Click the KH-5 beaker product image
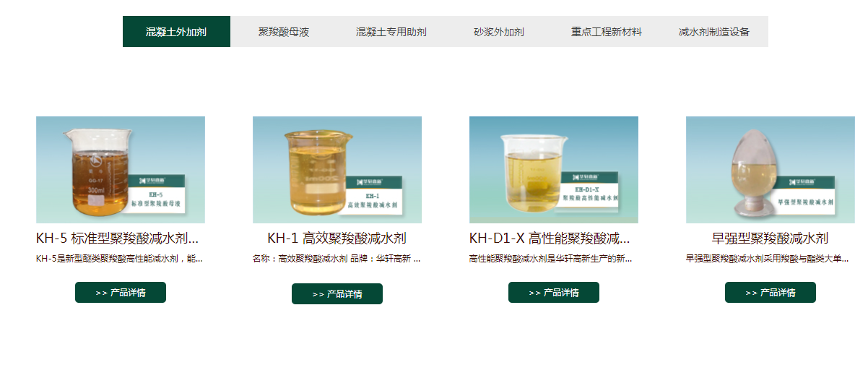This screenshot has width=868, height=378. click(121, 170)
